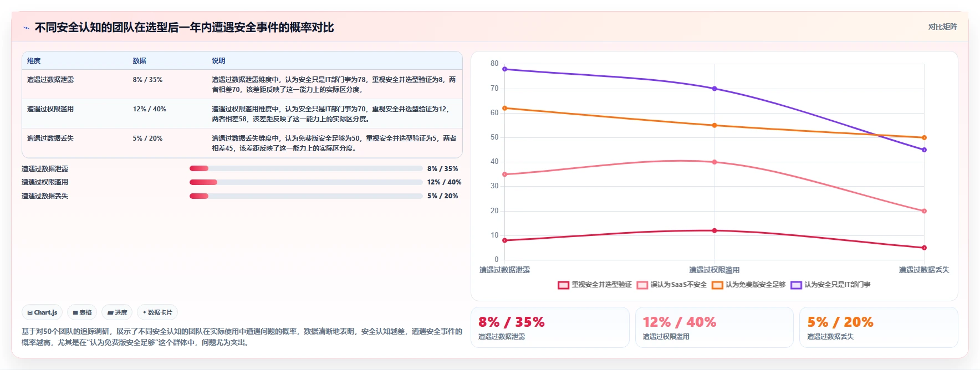Click the 遭遇过权限滥用 progress bar
This screenshot has height=370, width=980.
point(306,182)
